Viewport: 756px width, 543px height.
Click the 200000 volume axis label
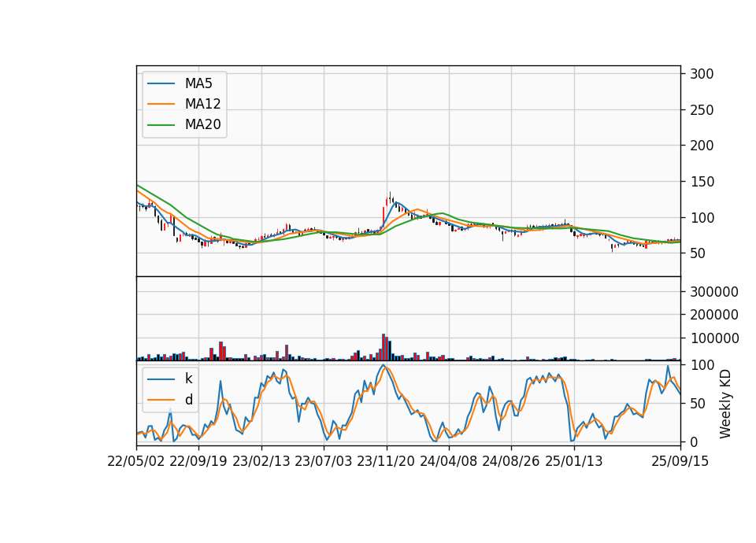[714, 315]
